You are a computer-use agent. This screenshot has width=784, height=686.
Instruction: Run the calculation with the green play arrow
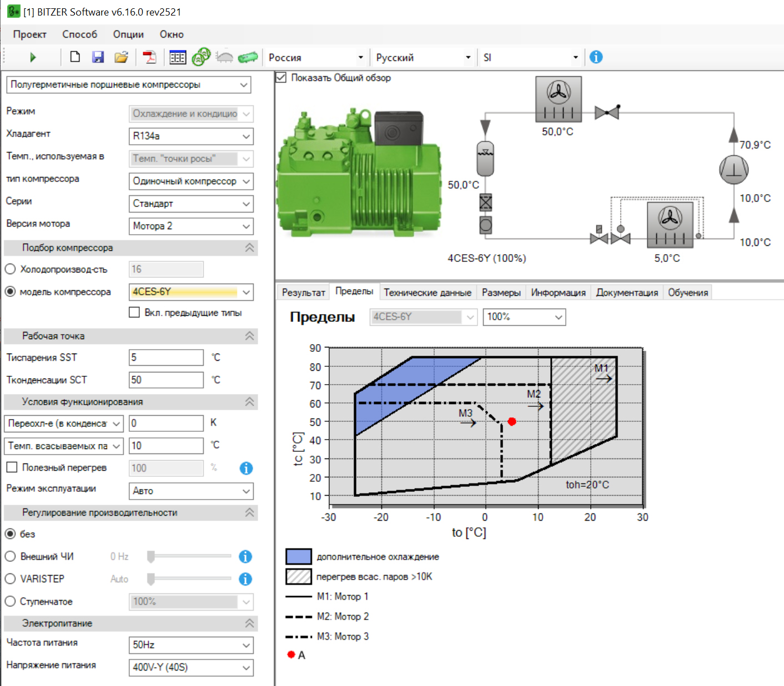(33, 57)
